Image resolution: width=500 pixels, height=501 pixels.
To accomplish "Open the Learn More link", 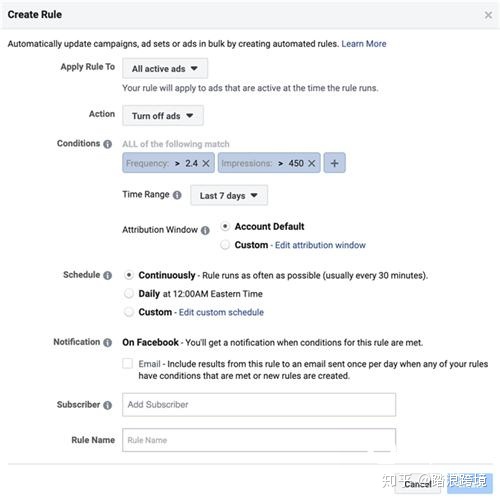I will pos(364,44).
